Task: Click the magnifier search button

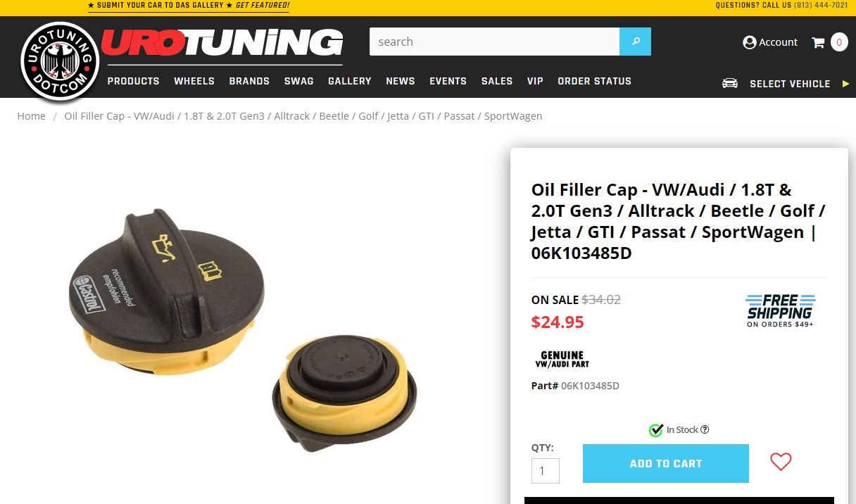Action: [x=636, y=42]
